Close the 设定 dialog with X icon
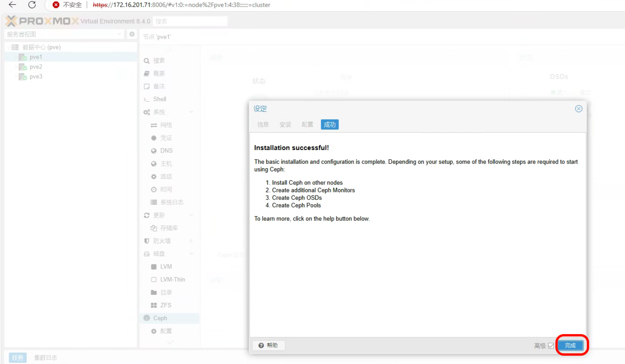The height and width of the screenshot is (364, 625). [x=578, y=109]
